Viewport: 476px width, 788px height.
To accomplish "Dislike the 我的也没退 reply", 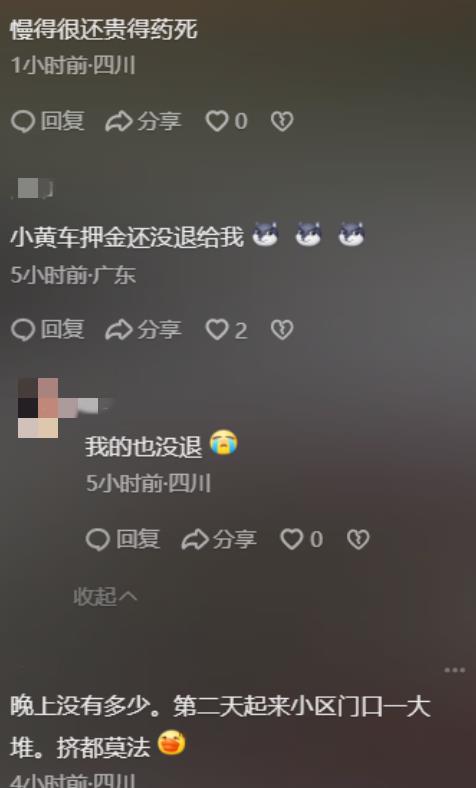I will 358,539.
